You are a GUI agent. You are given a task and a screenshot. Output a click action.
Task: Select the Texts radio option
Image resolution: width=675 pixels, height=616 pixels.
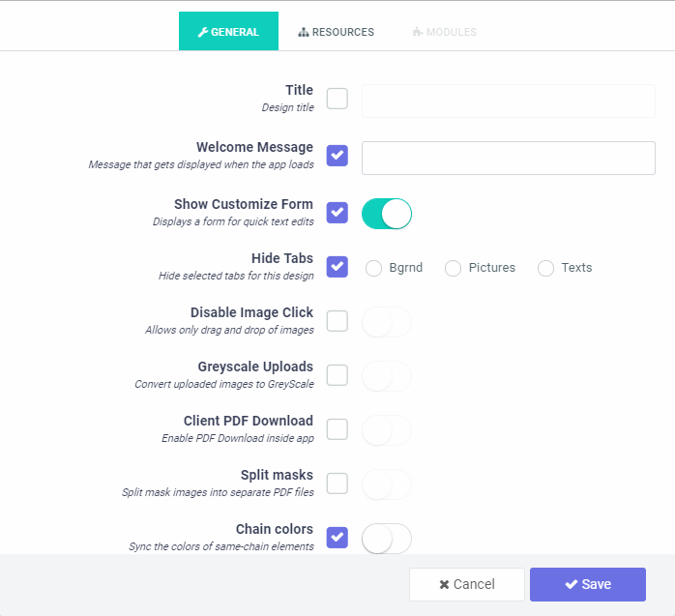coord(545,268)
